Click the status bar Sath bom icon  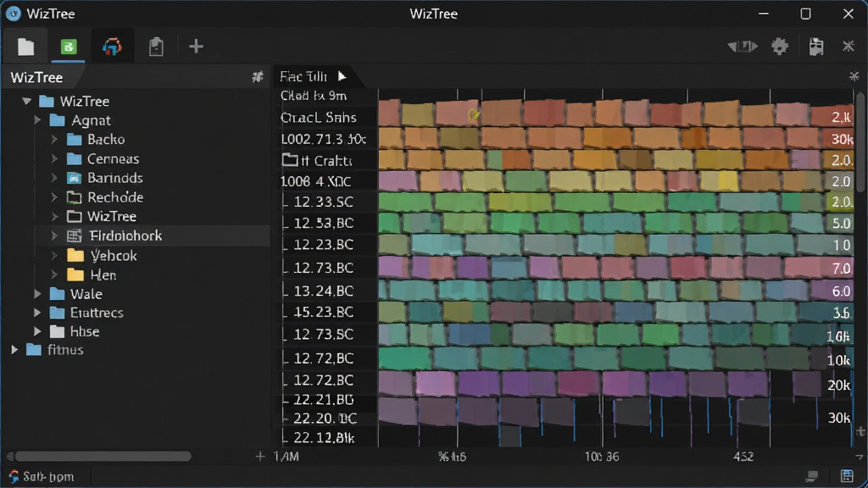click(14, 476)
